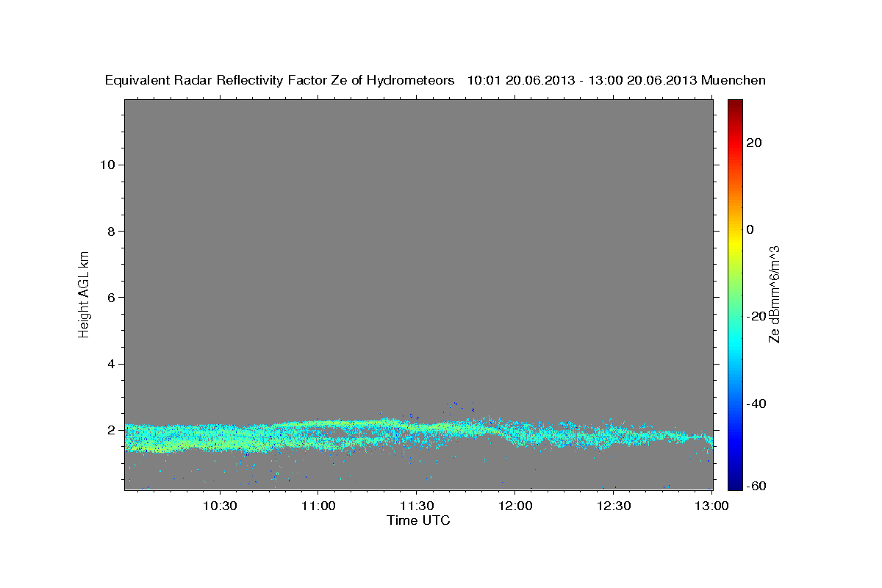This screenshot has width=882, height=588.
Task: Click the plot title 'Equivalent Radar Reflectivity Factor Ze of Hydrometeors'
Action: click(280, 81)
